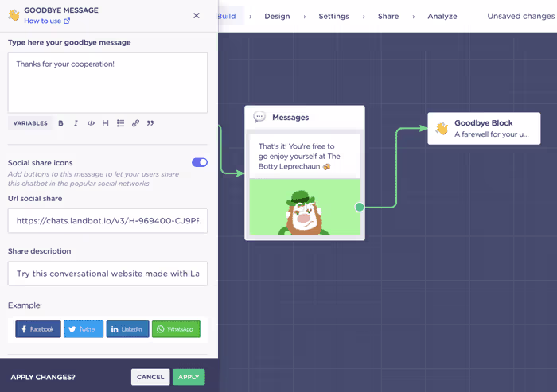Click the Unsaved changes status text

pyautogui.click(x=520, y=17)
